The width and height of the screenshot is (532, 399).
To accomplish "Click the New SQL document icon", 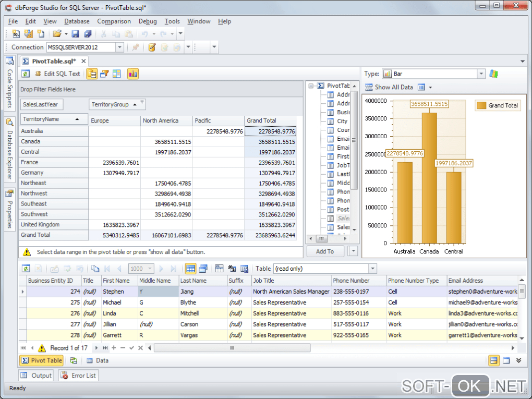I will pos(16,34).
